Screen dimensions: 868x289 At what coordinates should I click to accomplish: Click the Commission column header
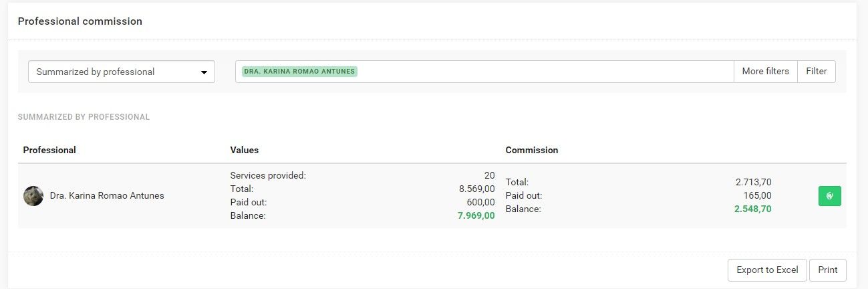click(x=531, y=150)
